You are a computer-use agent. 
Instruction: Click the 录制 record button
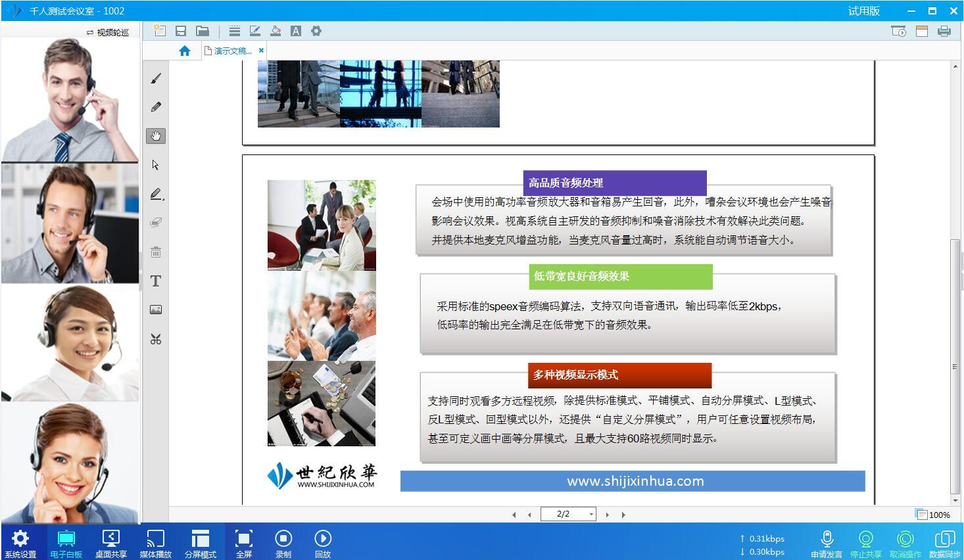coord(283,542)
